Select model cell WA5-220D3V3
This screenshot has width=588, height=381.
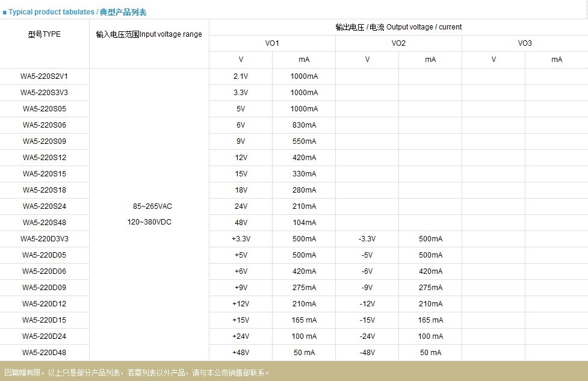45,238
